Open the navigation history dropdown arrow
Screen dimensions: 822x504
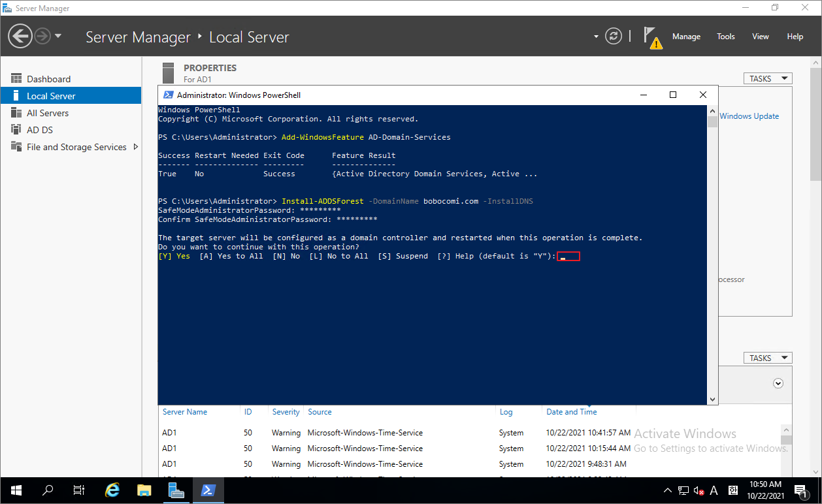58,37
